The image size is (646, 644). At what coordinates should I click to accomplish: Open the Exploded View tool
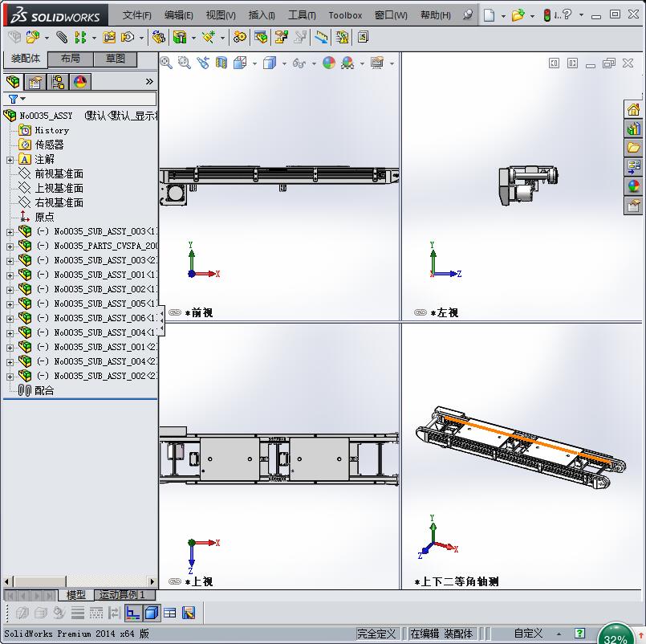tap(282, 38)
